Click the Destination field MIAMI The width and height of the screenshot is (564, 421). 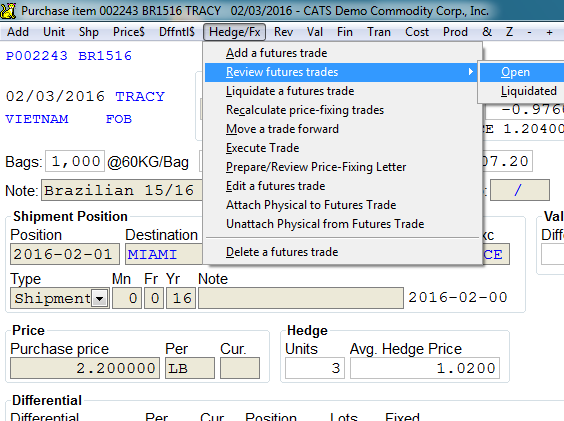click(x=164, y=254)
